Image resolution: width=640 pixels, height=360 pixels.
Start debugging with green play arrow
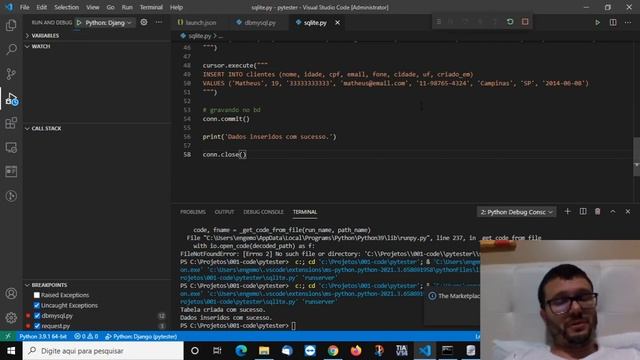(79, 22)
